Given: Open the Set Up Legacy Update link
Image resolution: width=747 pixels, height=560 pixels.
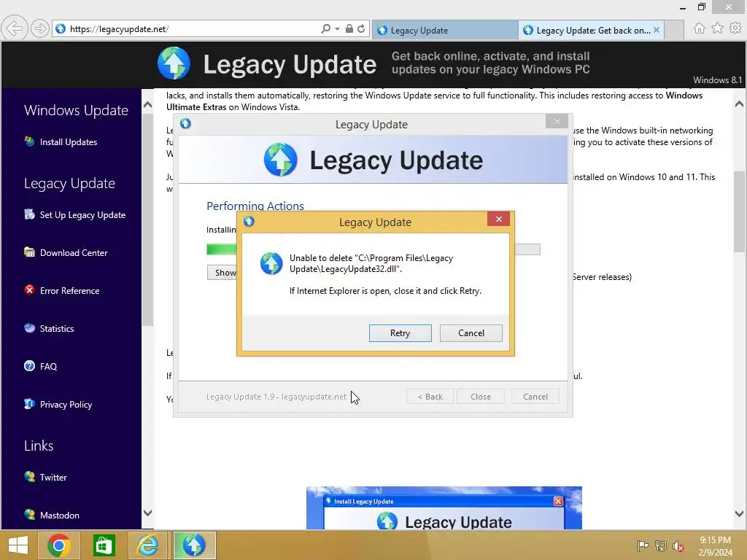Looking at the screenshot, I should [83, 215].
